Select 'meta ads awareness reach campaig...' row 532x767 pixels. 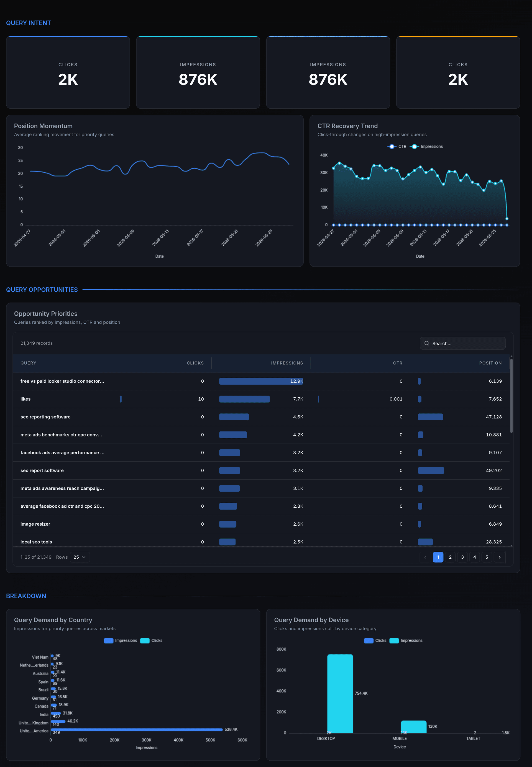tap(261, 488)
